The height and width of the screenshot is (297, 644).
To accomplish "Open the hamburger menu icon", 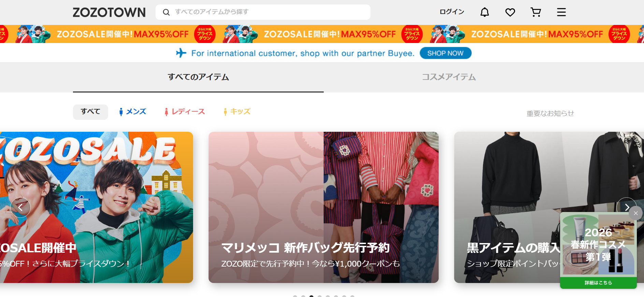I will (x=561, y=12).
